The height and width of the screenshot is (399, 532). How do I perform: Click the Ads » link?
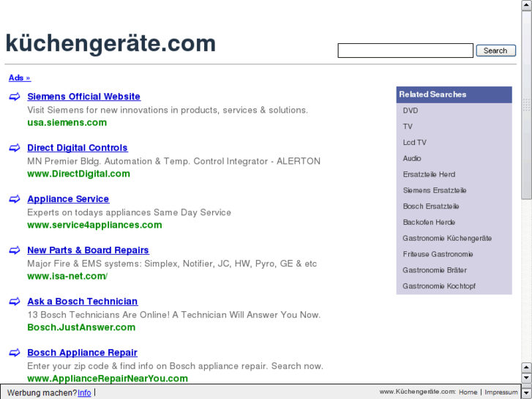[20, 78]
